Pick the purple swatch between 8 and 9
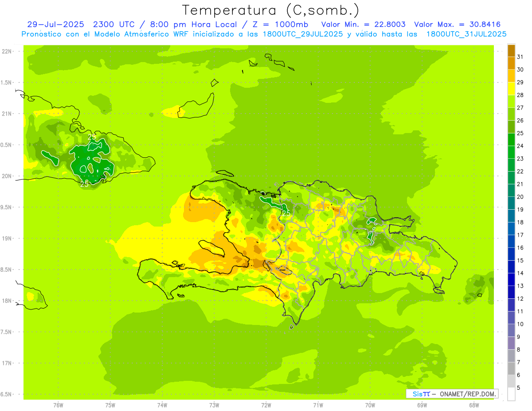Screen dimensions: 532x411 tap(511, 344)
